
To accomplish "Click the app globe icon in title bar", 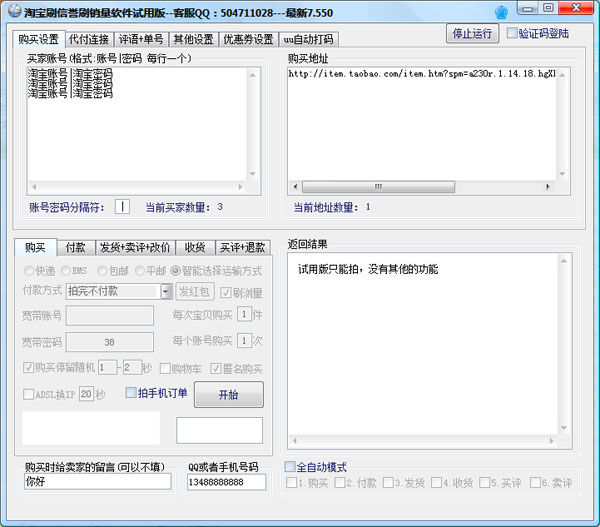I will point(15,11).
